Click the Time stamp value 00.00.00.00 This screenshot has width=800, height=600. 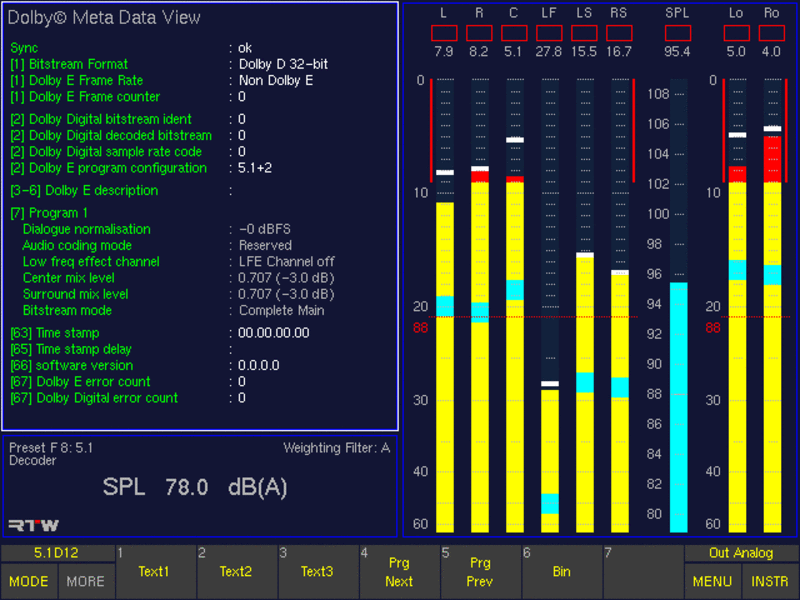(x=273, y=334)
